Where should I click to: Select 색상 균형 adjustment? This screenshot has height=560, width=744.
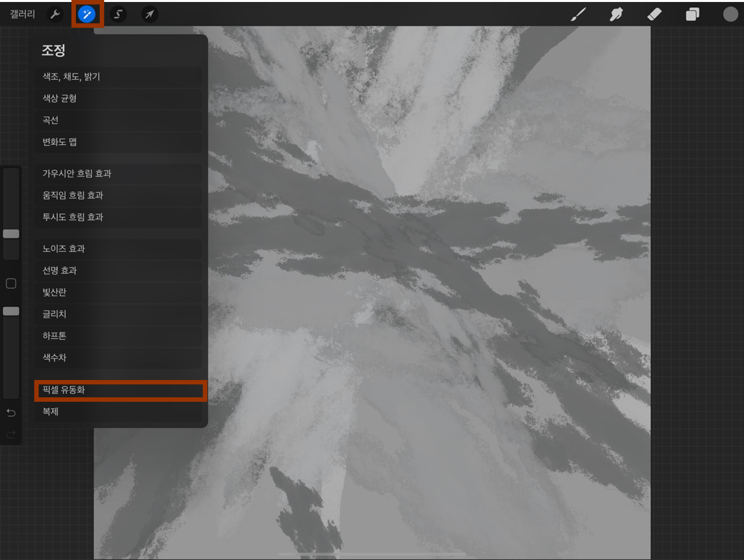tap(119, 99)
